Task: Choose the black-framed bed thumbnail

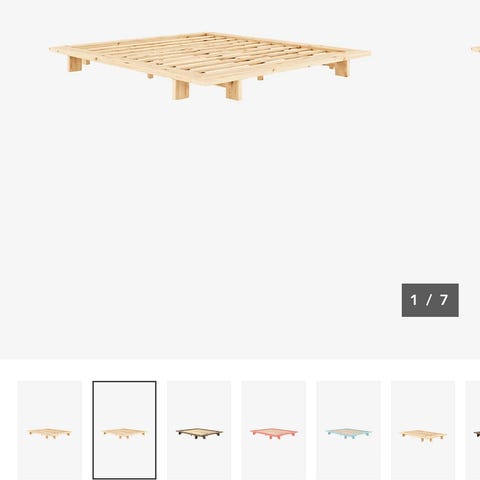Action: coord(199,430)
